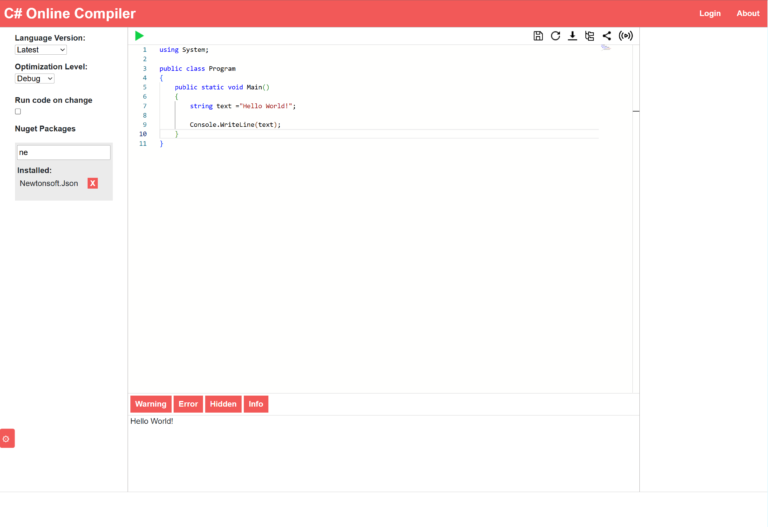The width and height of the screenshot is (768, 527).
Task: Run the code with the green play button
Action: pyautogui.click(x=139, y=36)
